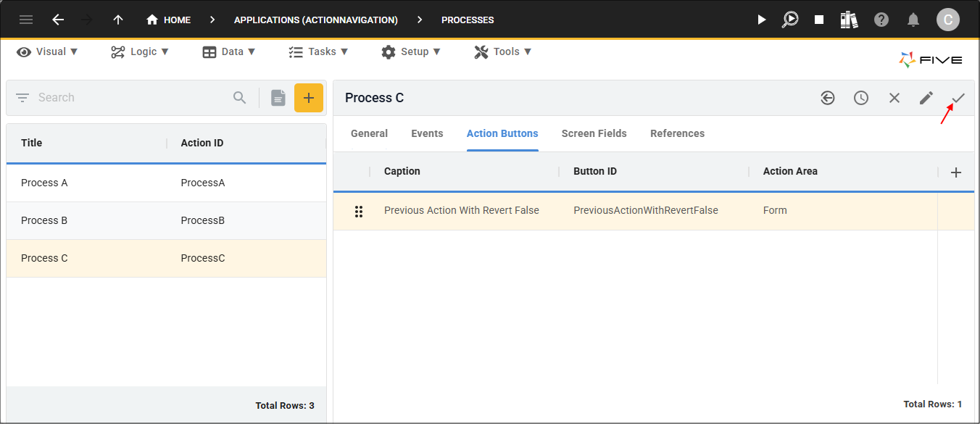
Task: Click the pencil edit icon
Action: pyautogui.click(x=926, y=98)
